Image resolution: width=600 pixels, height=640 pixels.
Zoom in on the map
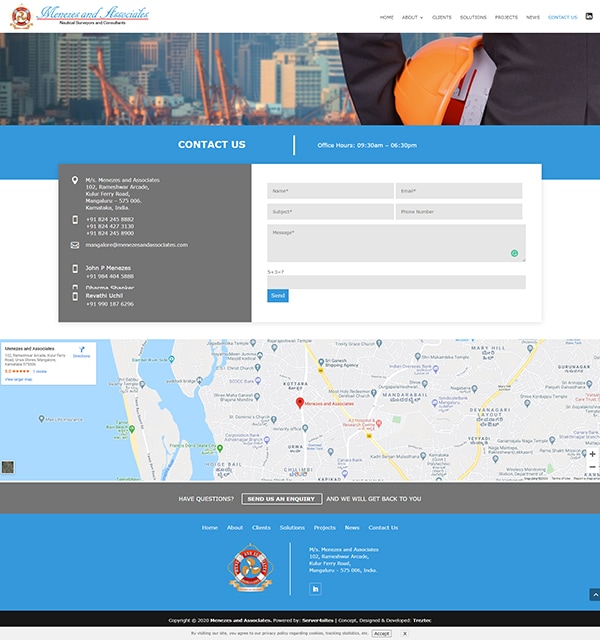tap(592, 454)
